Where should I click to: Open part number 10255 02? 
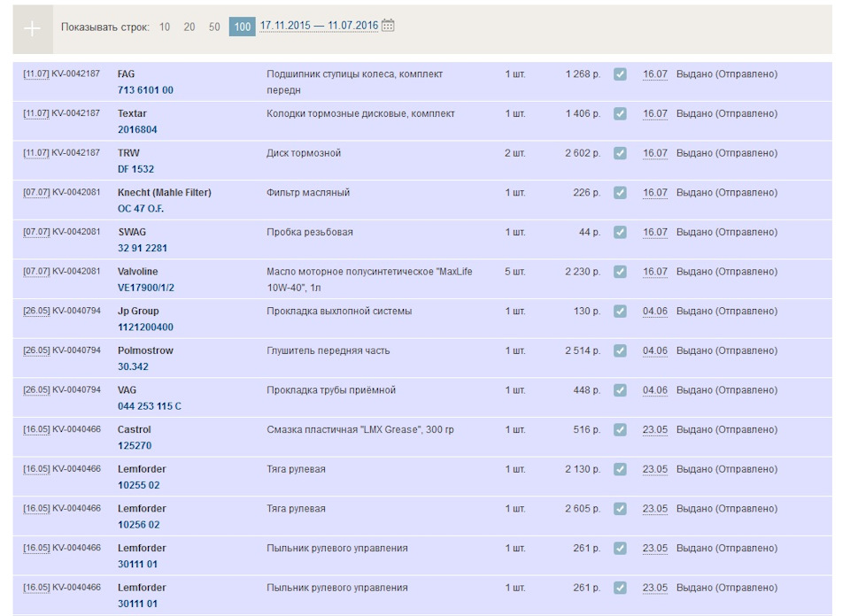tap(138, 485)
